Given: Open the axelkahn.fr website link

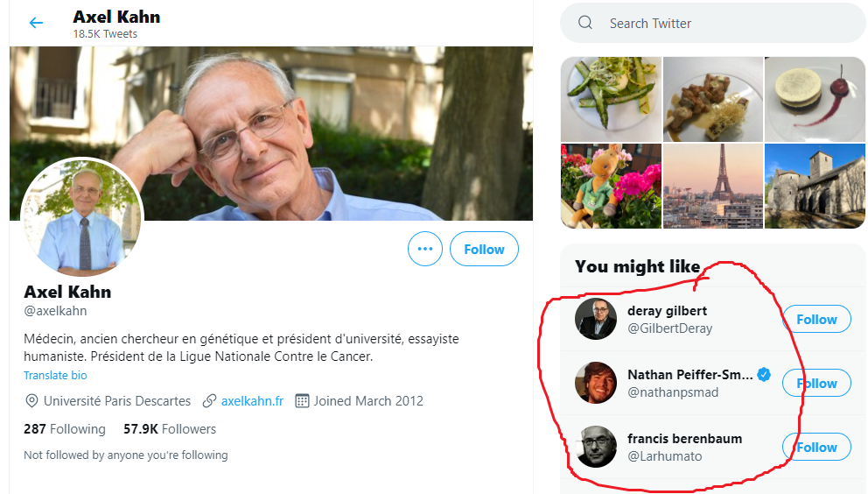Looking at the screenshot, I should coord(252,401).
